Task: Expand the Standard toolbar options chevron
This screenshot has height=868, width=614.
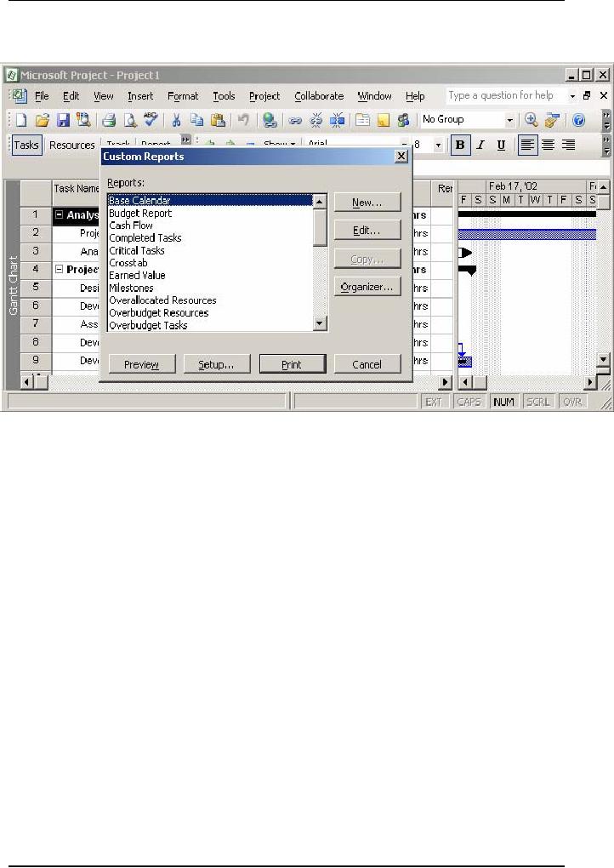Action: (606, 120)
